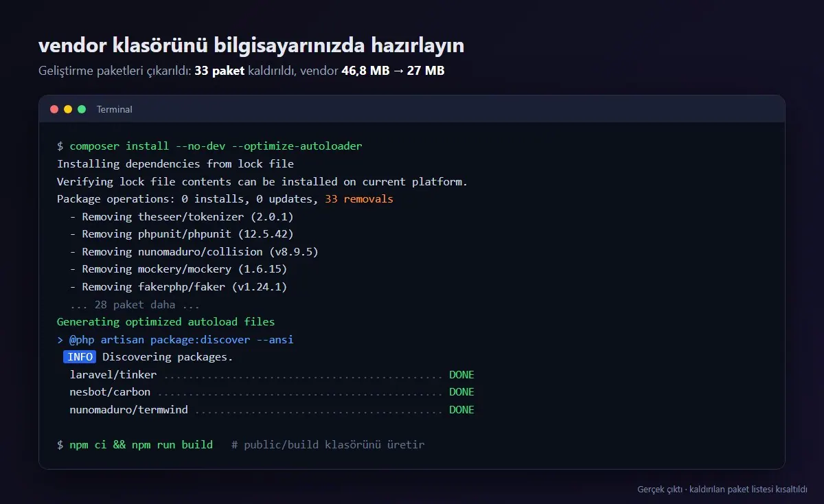Click the 'nesbot/carbon' package name

[x=110, y=392]
